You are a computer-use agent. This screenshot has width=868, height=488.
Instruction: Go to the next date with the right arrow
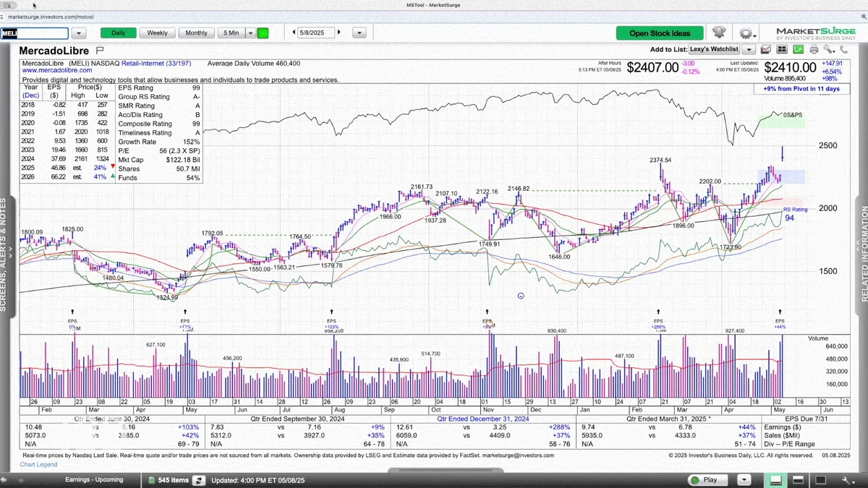tap(339, 33)
